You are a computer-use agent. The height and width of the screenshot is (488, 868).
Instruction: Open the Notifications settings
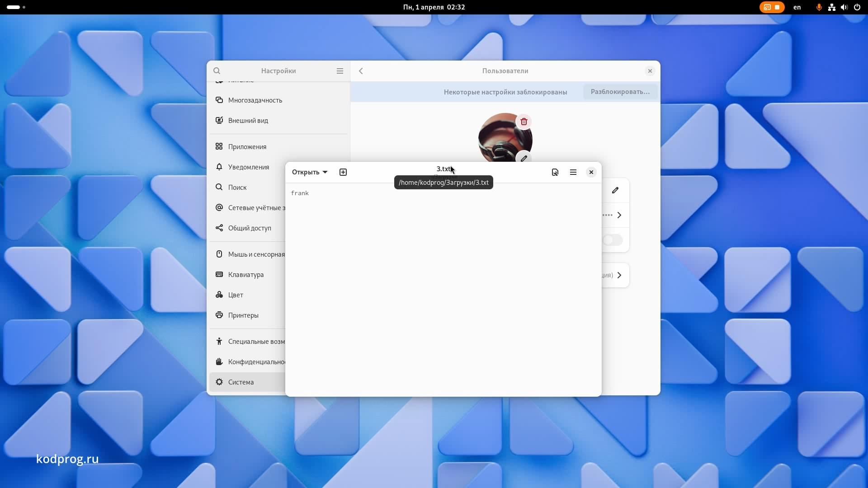tap(247, 167)
